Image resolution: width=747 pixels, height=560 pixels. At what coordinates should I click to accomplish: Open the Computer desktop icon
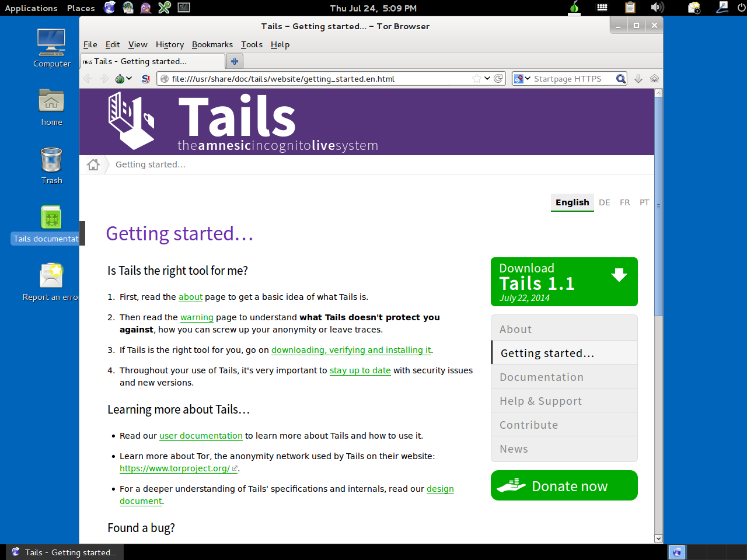(51, 48)
